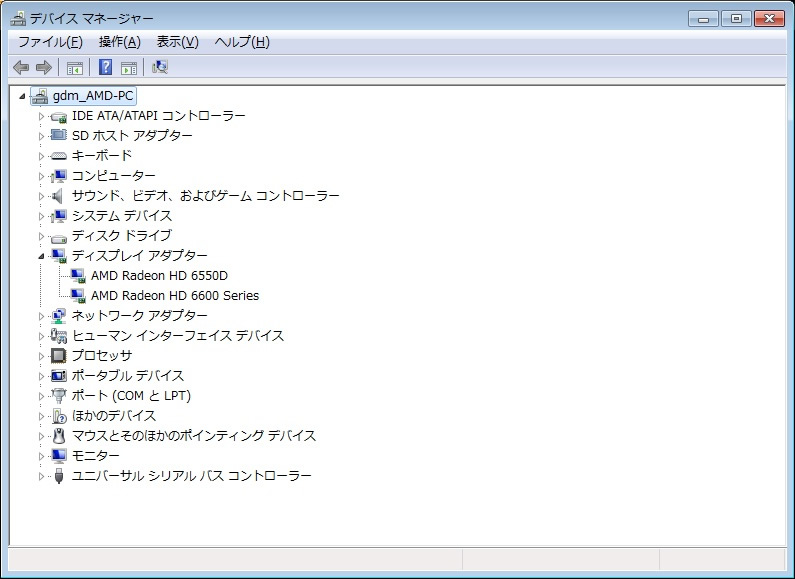Viewport: 795px width, 579px height.
Task: Click the COM and LPT ports icon
Action: coord(59,395)
